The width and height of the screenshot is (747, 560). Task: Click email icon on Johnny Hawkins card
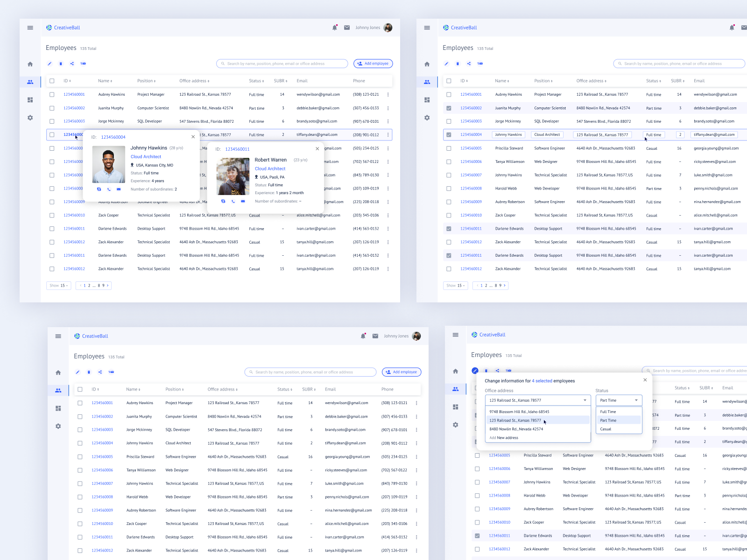coord(119,189)
